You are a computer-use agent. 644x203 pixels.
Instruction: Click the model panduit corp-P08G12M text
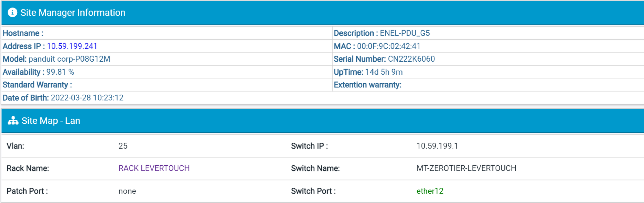click(x=69, y=59)
